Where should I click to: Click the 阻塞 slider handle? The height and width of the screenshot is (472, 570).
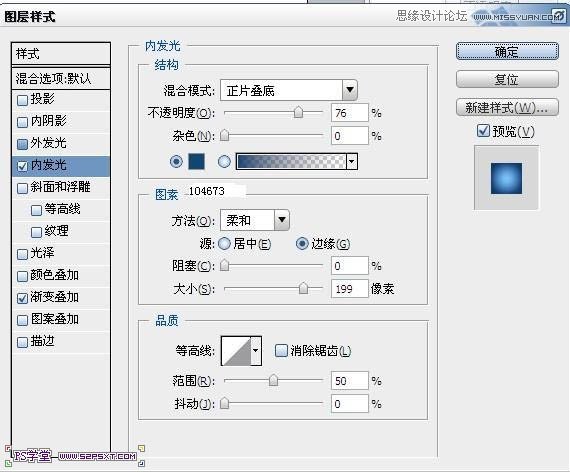(225, 265)
